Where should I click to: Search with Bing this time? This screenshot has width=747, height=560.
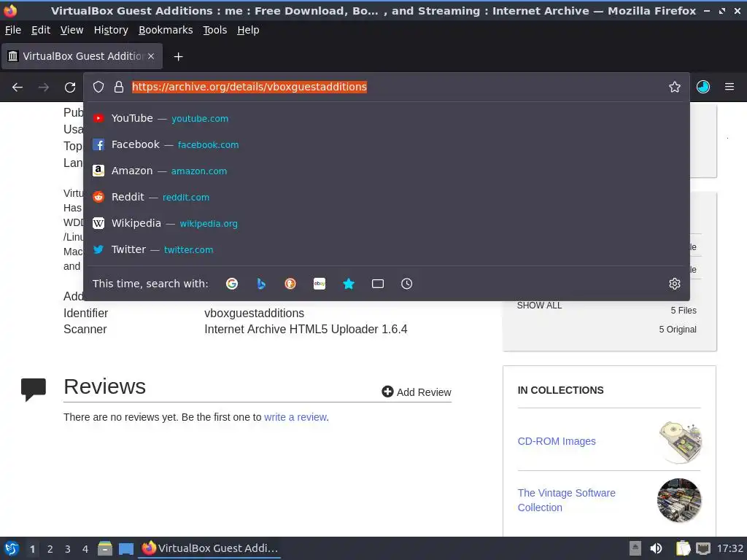(x=261, y=284)
